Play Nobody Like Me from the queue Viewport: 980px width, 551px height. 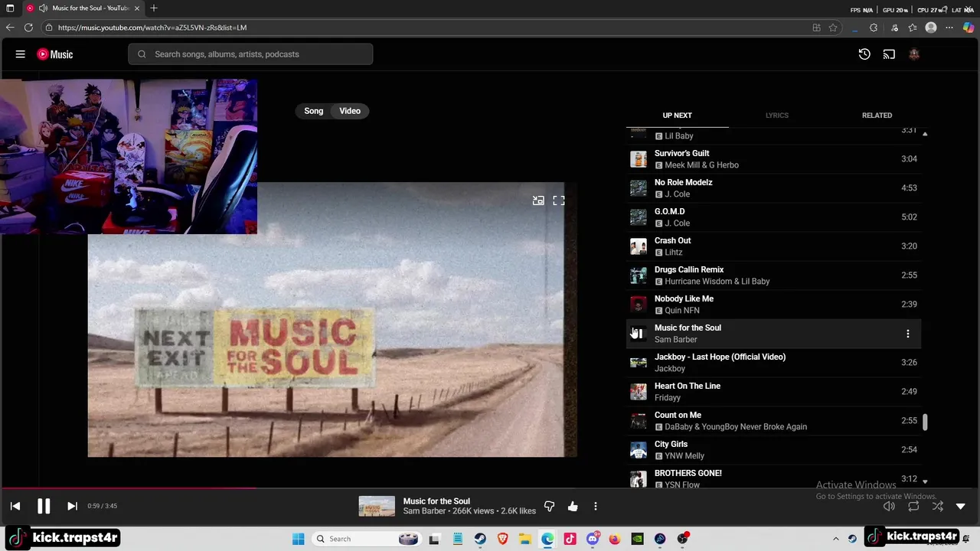(x=773, y=305)
